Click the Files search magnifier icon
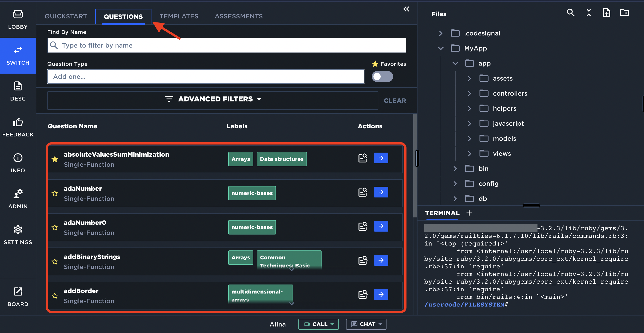This screenshot has height=333, width=644. (x=571, y=13)
